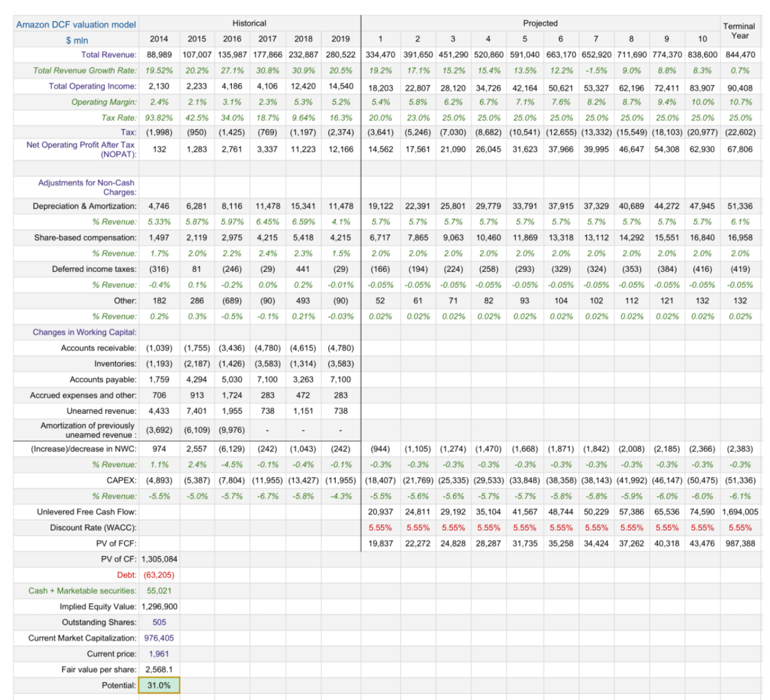Select Terminal Year PV of FCF 987,388
The width and height of the screenshot is (770, 700).
740,543
